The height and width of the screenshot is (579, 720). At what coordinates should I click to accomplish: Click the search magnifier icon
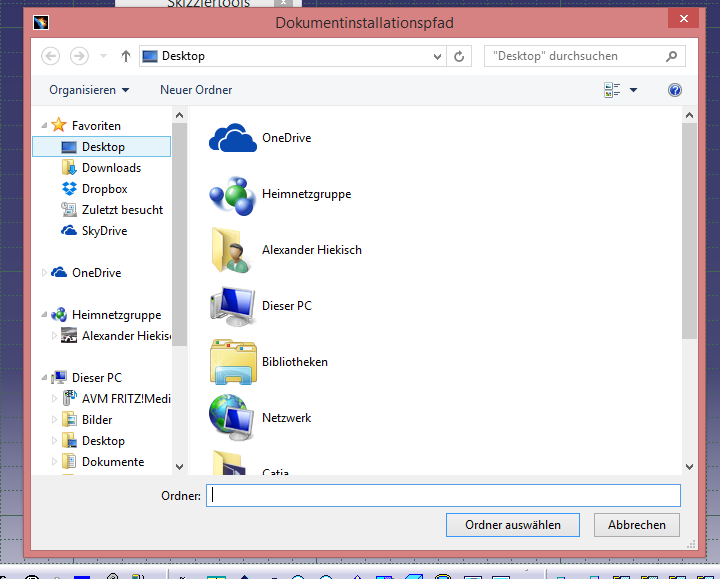(x=671, y=56)
